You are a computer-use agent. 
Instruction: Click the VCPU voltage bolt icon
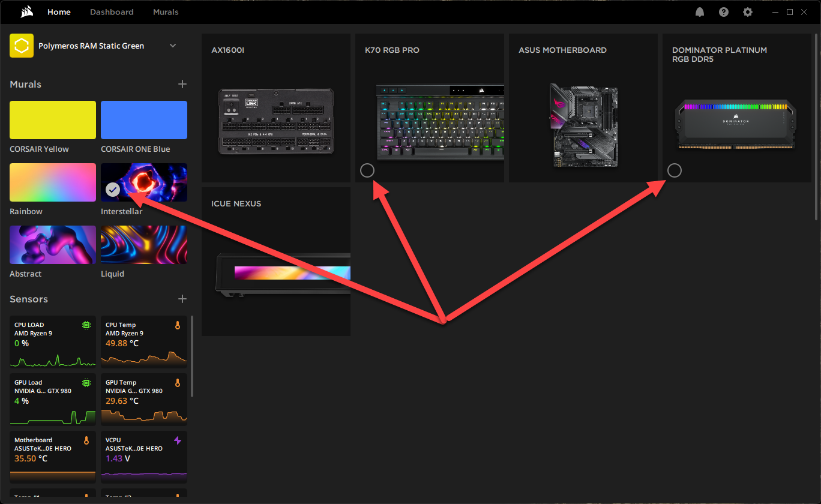pos(177,440)
